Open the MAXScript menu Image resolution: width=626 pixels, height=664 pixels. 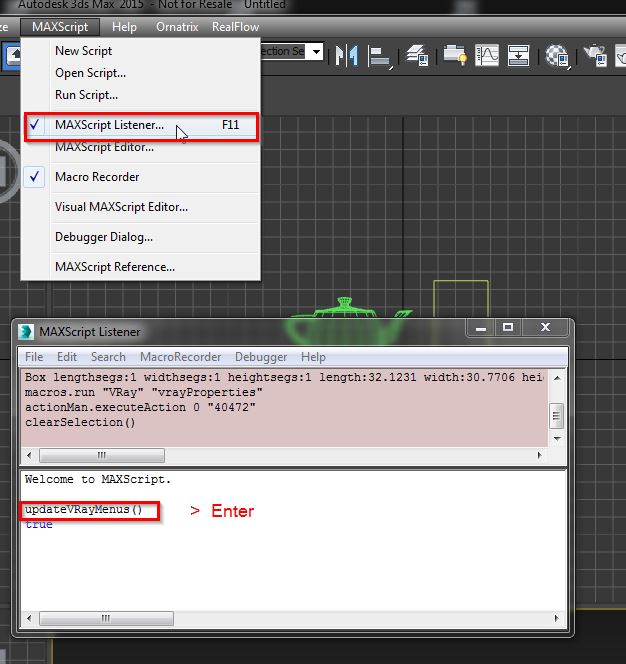coord(60,27)
